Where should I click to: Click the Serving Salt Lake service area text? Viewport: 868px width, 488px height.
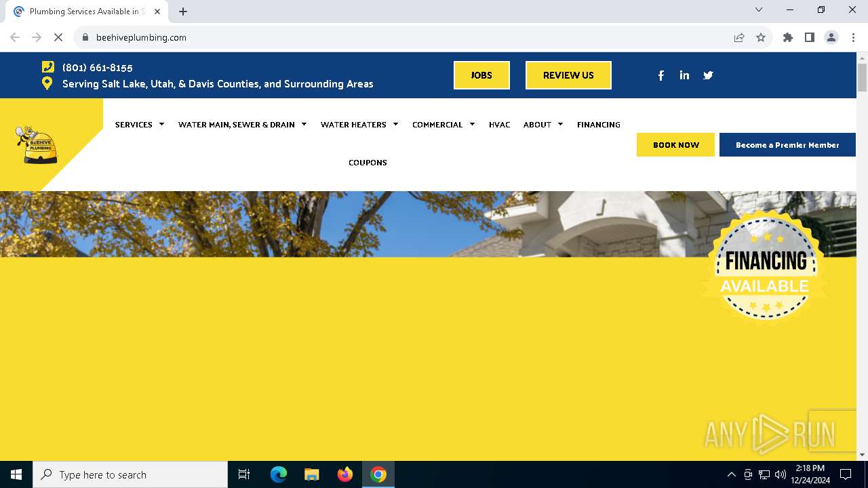218,84
